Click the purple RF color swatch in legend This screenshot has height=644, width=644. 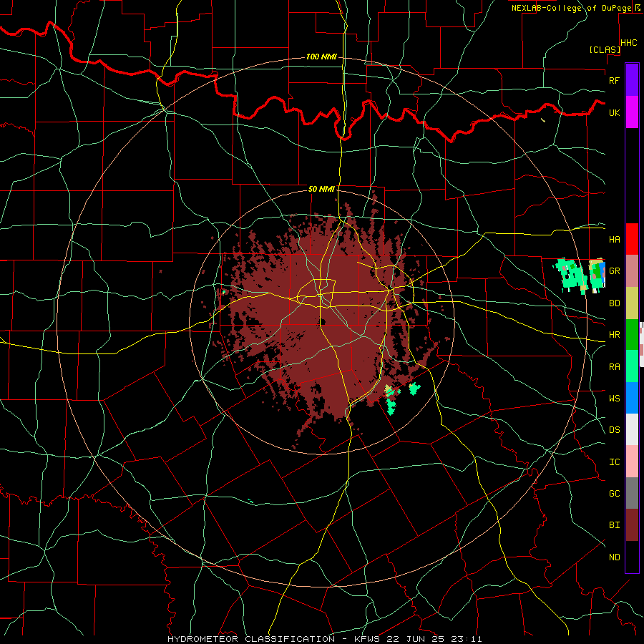(x=632, y=79)
